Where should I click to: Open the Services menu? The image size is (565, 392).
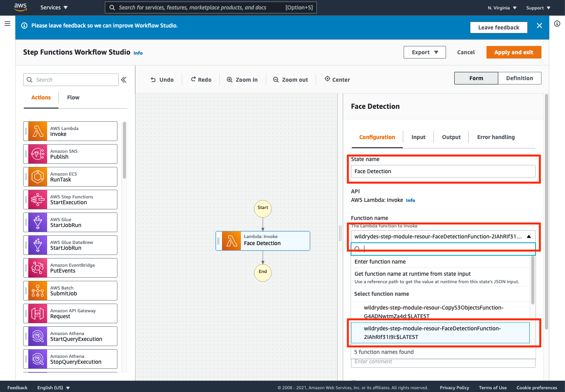tap(54, 7)
